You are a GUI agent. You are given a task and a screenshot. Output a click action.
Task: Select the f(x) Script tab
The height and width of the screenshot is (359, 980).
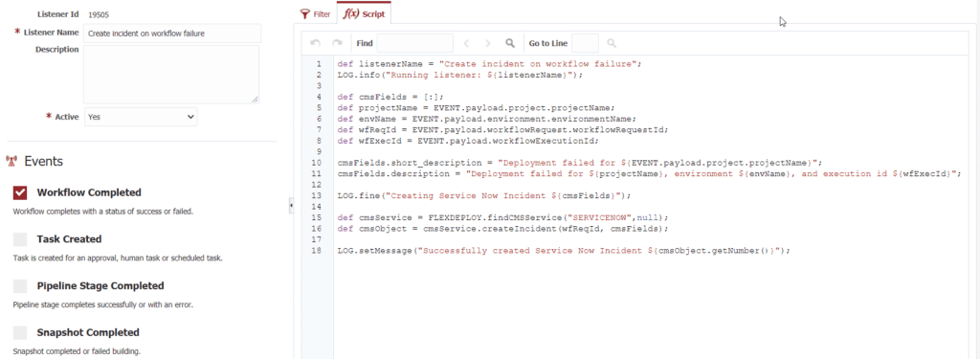click(x=365, y=13)
